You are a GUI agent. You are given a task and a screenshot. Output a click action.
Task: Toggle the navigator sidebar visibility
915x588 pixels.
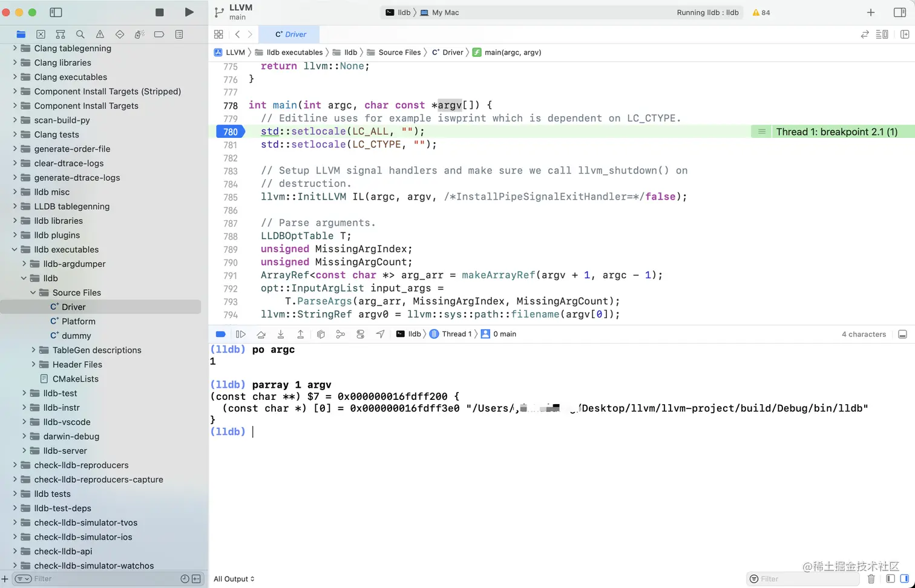pos(56,12)
